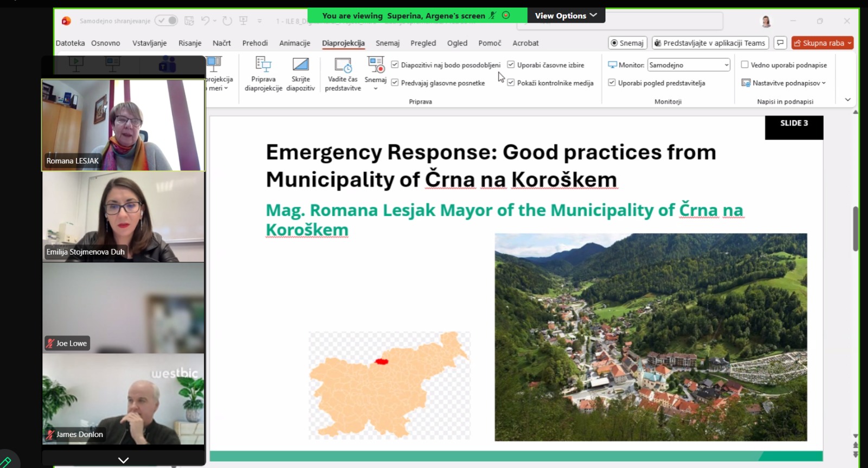868x468 pixels.
Task: Click the save icon in title bar
Action: coord(189,21)
